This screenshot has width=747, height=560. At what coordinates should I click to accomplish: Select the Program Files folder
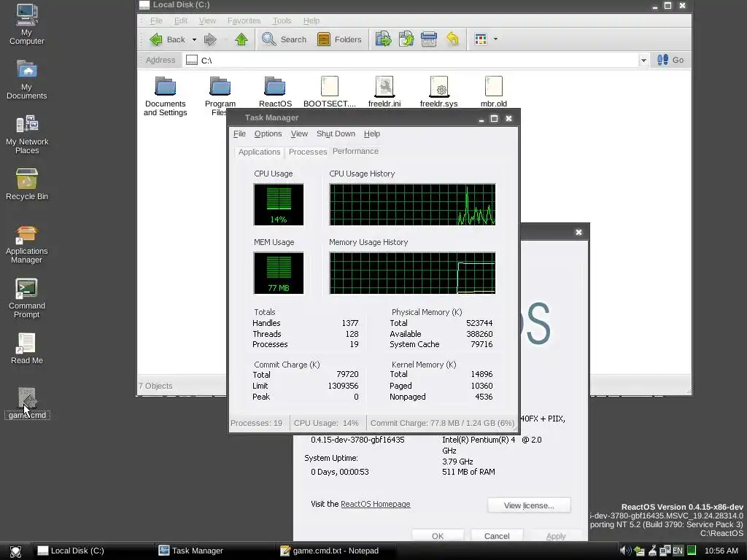coord(220,96)
